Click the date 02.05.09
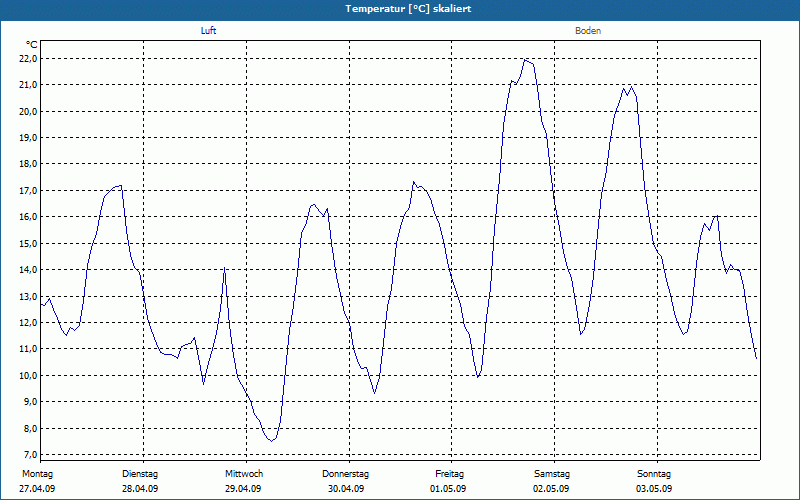The height and width of the screenshot is (500, 800). [x=551, y=489]
